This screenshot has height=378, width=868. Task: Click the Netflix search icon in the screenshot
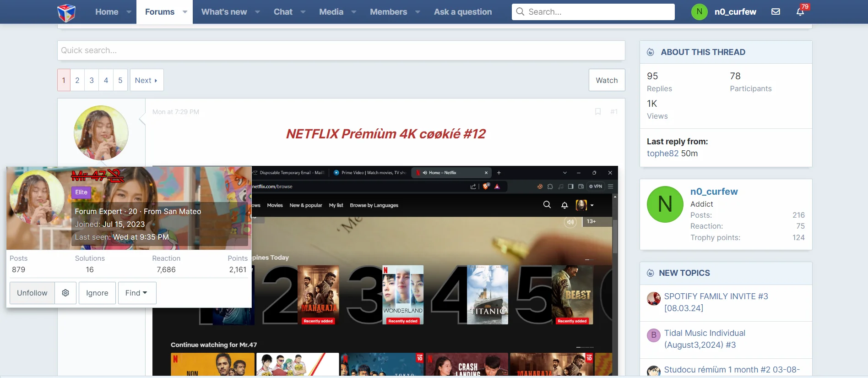coord(547,205)
